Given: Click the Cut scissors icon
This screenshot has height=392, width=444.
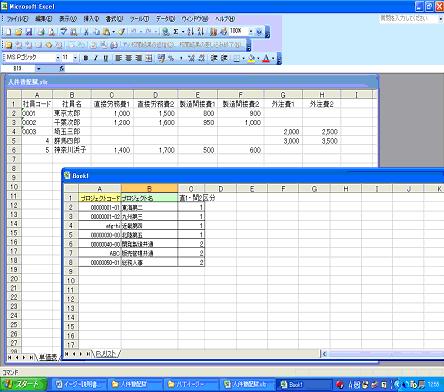Looking at the screenshot, I should coord(86,32).
